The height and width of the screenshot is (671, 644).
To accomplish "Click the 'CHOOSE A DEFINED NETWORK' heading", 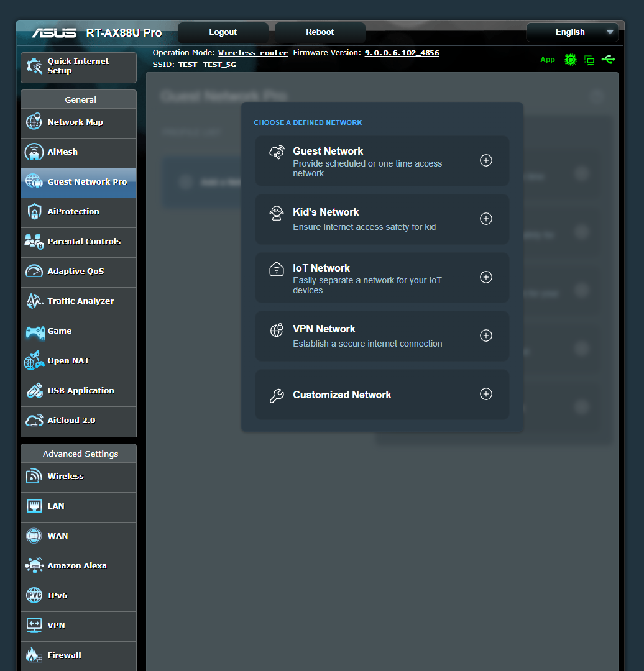I will [x=308, y=122].
